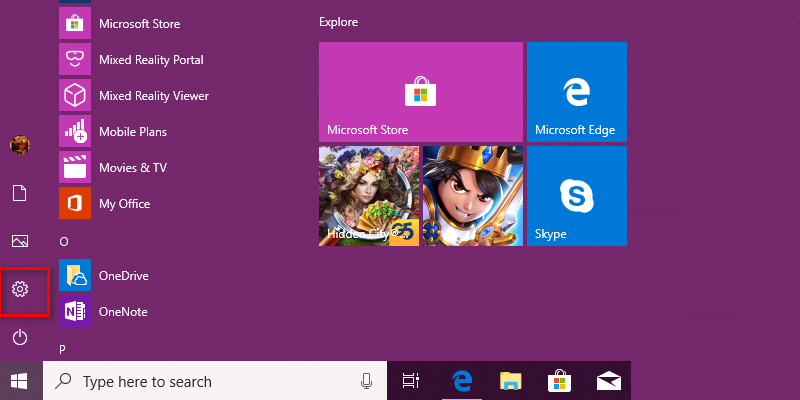800x400 pixels.
Task: Click the Windows Start button
Action: tap(19, 381)
